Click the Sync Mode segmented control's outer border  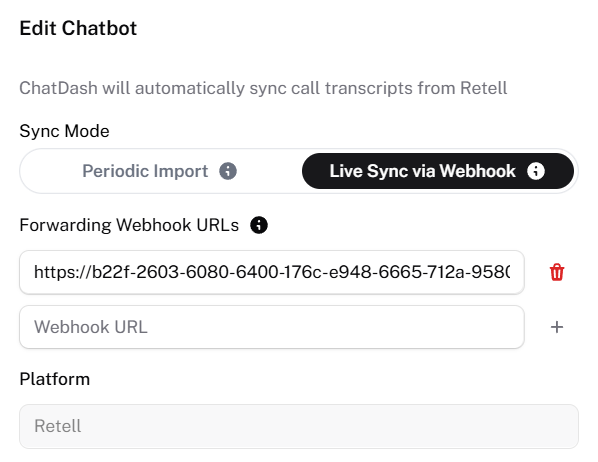tap(299, 149)
